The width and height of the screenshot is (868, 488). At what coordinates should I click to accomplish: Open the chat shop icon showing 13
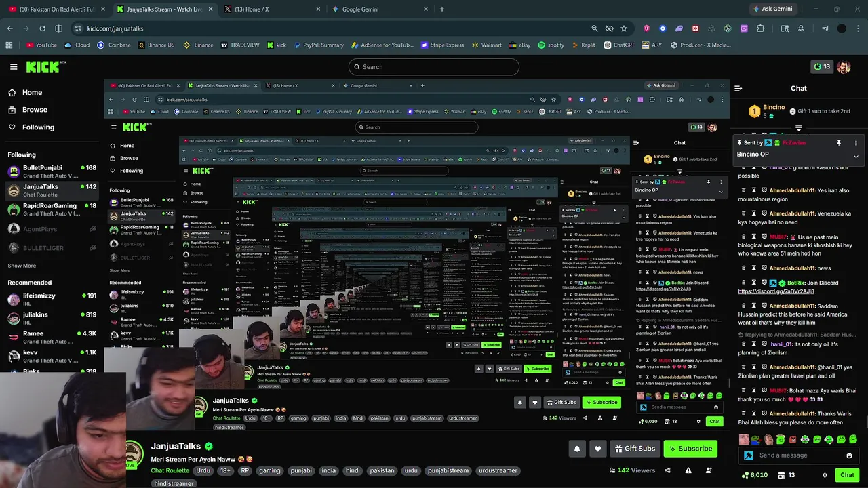(787, 475)
